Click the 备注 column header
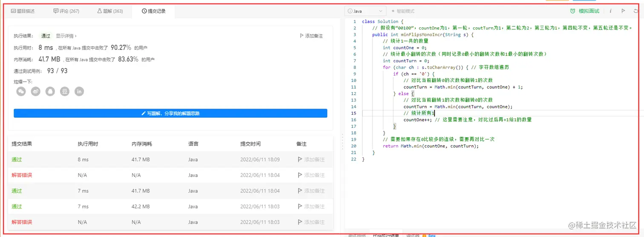 pos(302,144)
